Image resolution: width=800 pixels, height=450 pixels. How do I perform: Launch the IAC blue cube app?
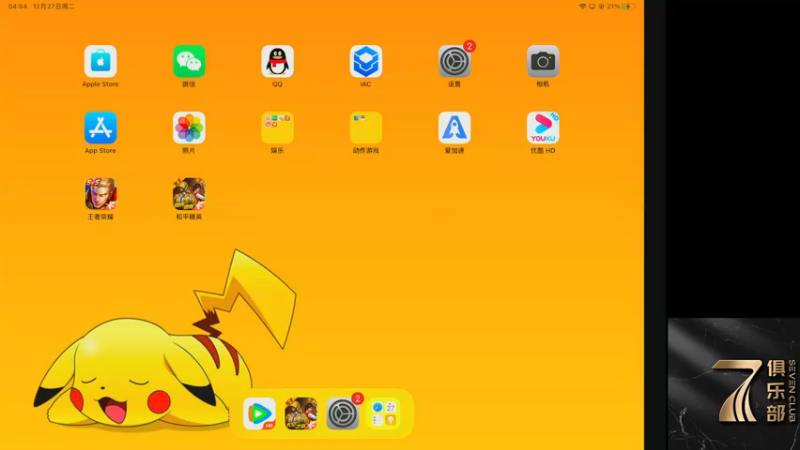pyautogui.click(x=366, y=62)
